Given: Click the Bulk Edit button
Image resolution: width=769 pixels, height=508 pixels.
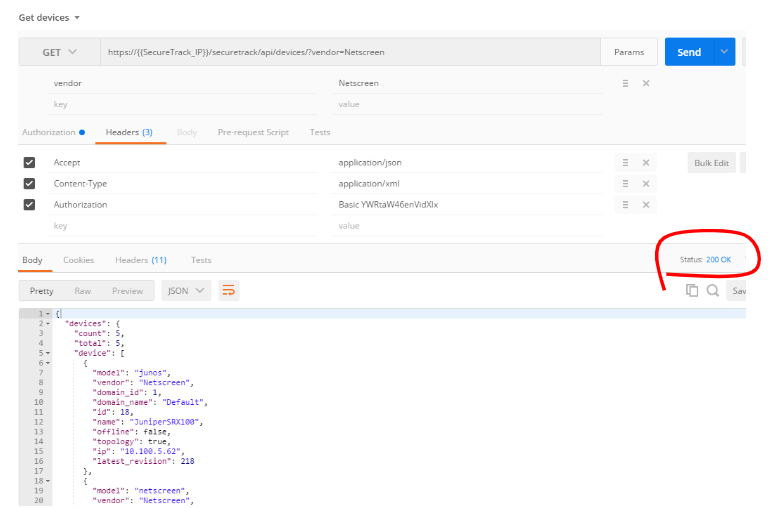Looking at the screenshot, I should click(x=710, y=163).
